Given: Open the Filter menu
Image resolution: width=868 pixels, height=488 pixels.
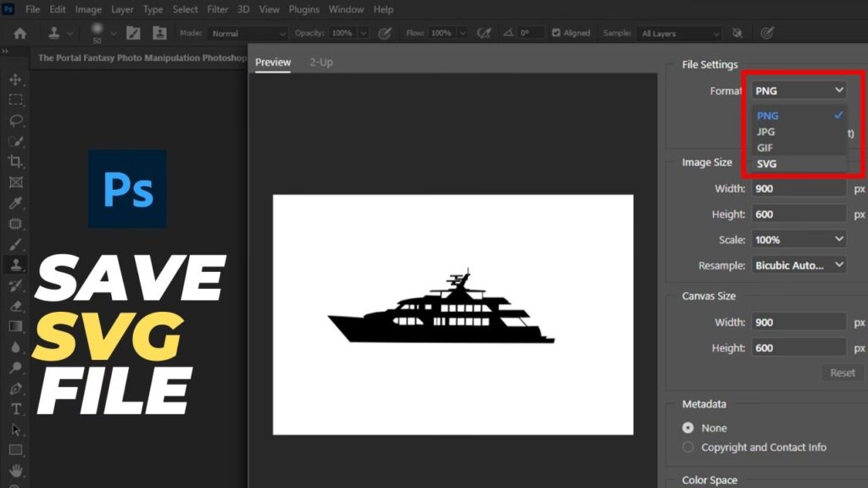Looking at the screenshot, I should tap(218, 9).
